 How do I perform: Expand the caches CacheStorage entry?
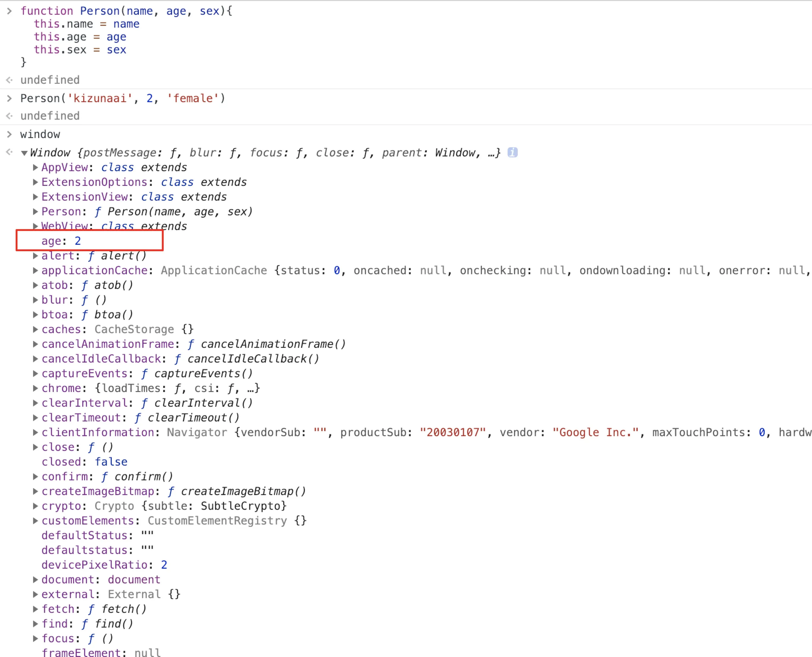[x=35, y=329]
